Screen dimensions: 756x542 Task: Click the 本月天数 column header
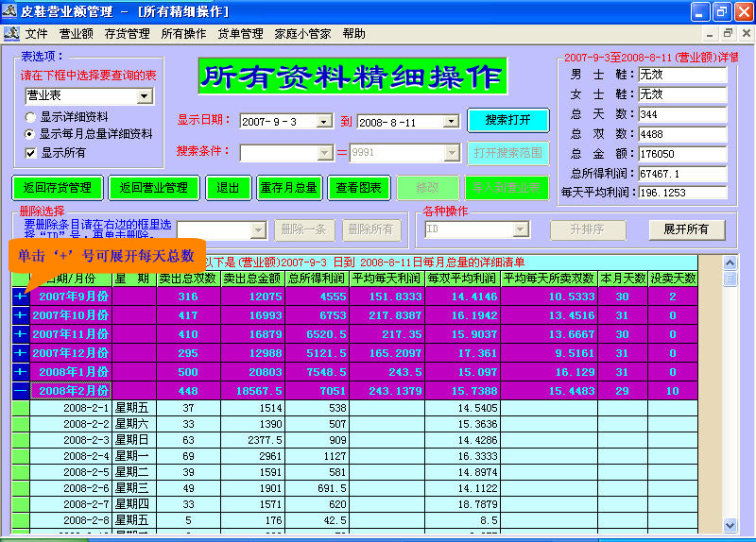pyautogui.click(x=623, y=279)
